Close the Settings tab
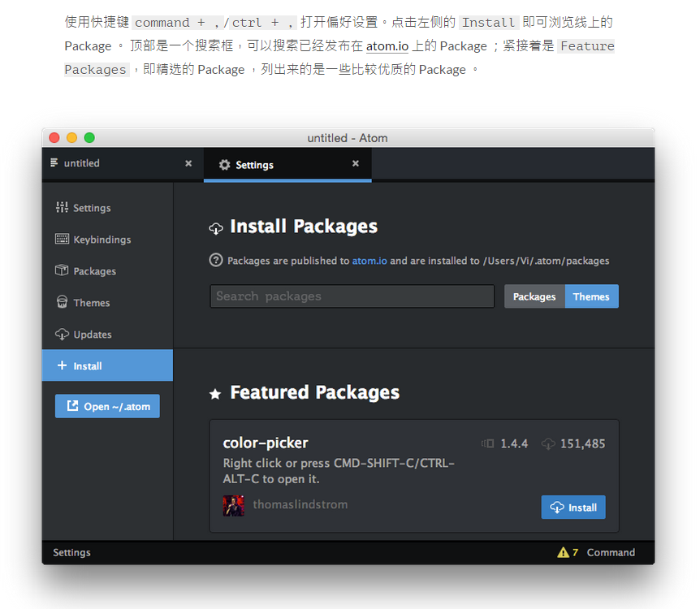Viewport: 700px width, 609px height. (x=356, y=163)
